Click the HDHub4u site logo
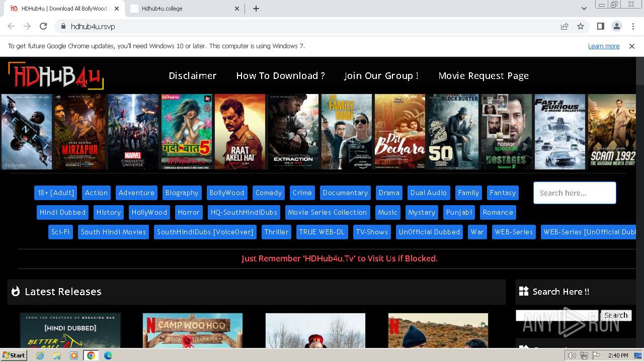This screenshot has height=362, width=644. coord(56,75)
